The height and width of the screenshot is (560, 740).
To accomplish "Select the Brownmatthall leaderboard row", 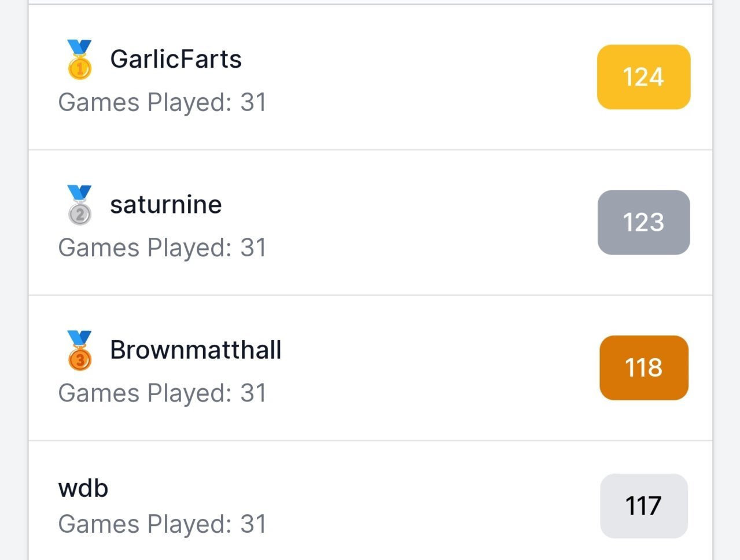I will [x=370, y=368].
